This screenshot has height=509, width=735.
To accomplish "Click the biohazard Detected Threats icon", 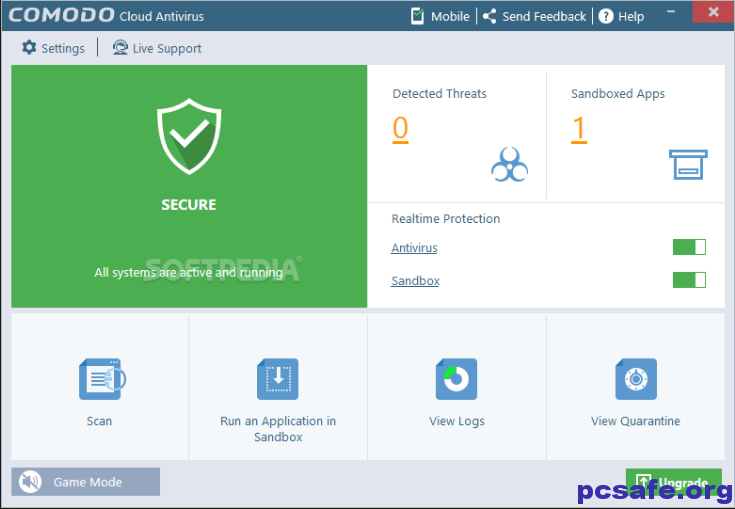I will [x=509, y=164].
